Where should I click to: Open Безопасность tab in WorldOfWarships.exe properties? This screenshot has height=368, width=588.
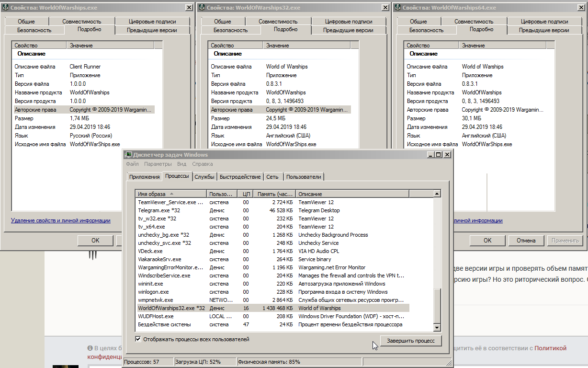point(34,30)
